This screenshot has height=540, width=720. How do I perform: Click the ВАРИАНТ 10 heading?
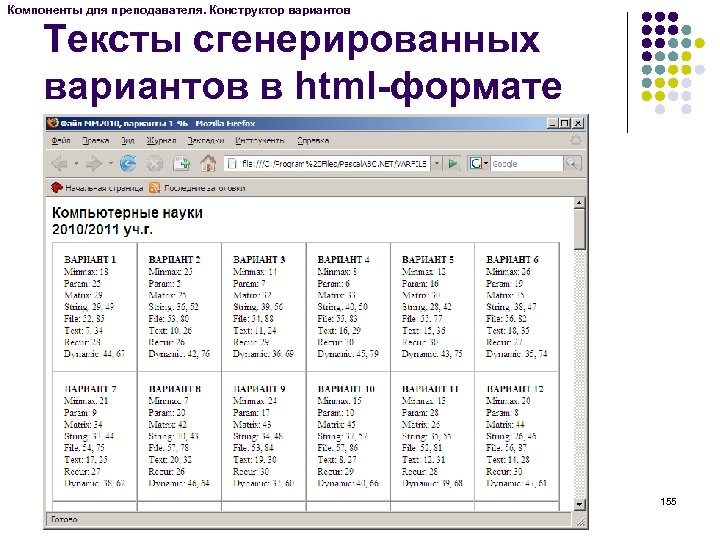[346, 389]
